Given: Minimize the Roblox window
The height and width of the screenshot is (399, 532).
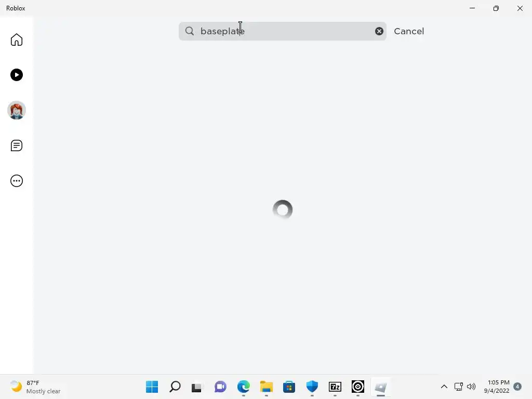Looking at the screenshot, I should click(472, 8).
